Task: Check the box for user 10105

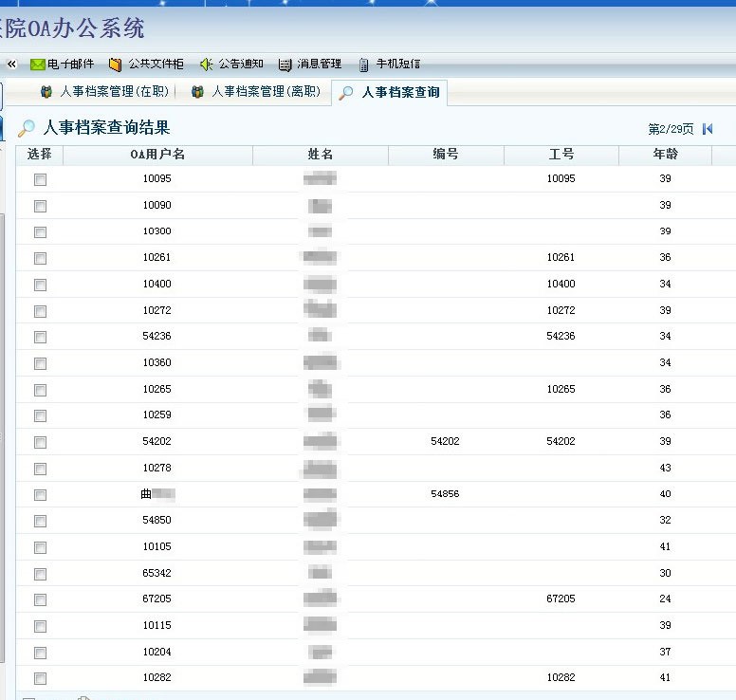Action: (x=41, y=547)
